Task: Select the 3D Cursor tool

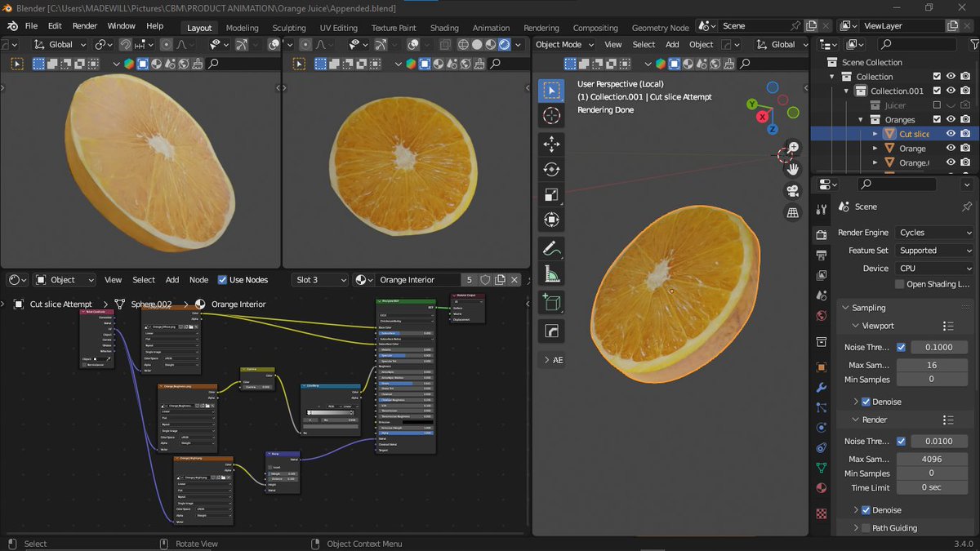Action: click(551, 117)
